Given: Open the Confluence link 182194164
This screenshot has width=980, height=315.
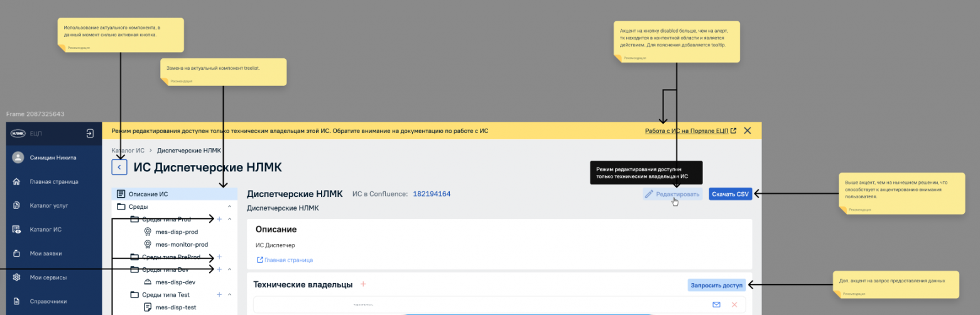Looking at the screenshot, I should click(432, 194).
